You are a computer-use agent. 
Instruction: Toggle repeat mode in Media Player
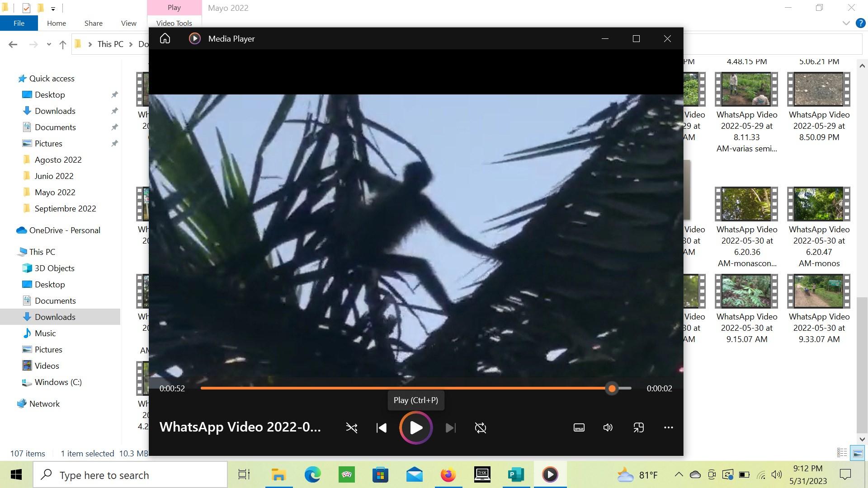pyautogui.click(x=480, y=427)
